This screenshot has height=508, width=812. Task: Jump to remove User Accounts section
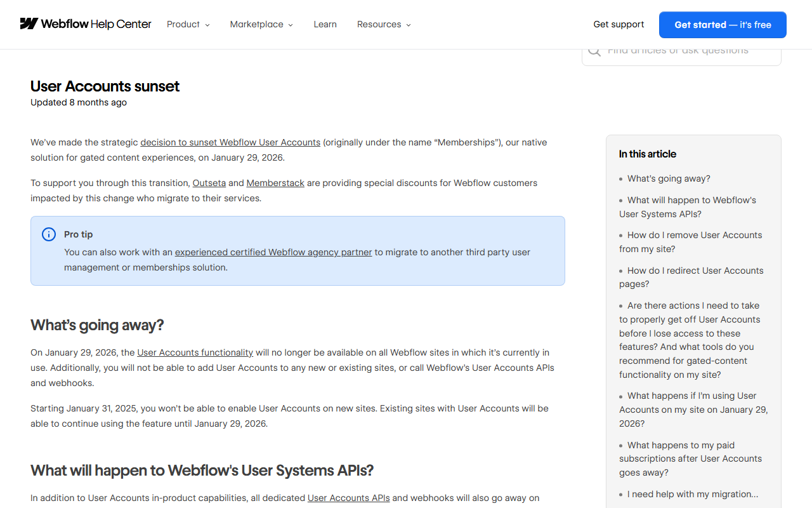[691, 242]
